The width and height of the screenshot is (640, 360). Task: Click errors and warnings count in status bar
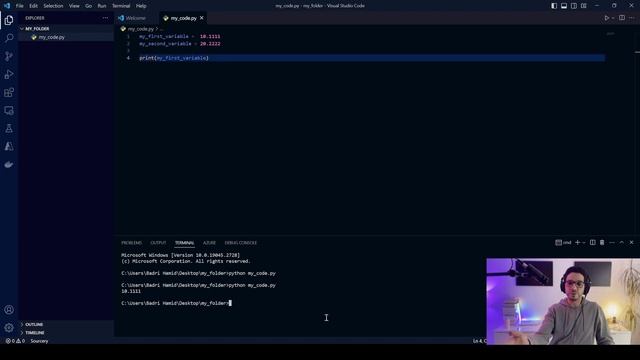click(x=15, y=341)
